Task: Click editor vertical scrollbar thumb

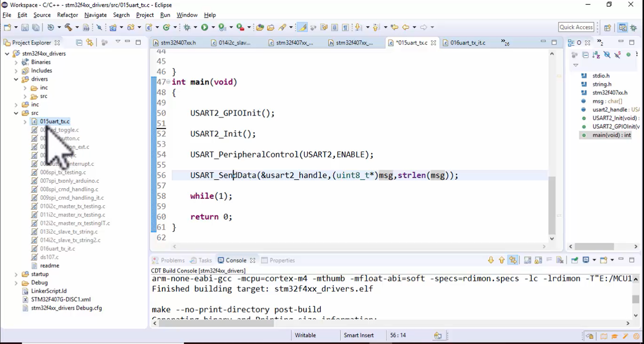Action: tap(552, 205)
